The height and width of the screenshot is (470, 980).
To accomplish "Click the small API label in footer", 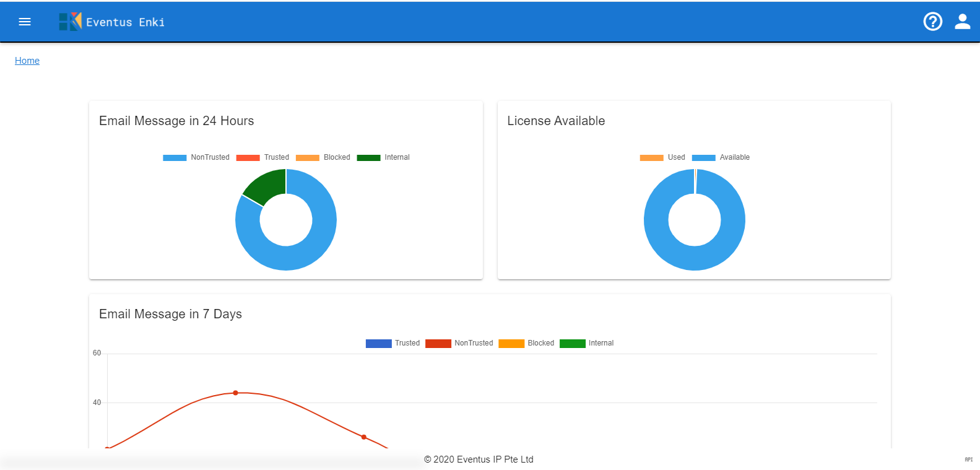I will (969, 459).
